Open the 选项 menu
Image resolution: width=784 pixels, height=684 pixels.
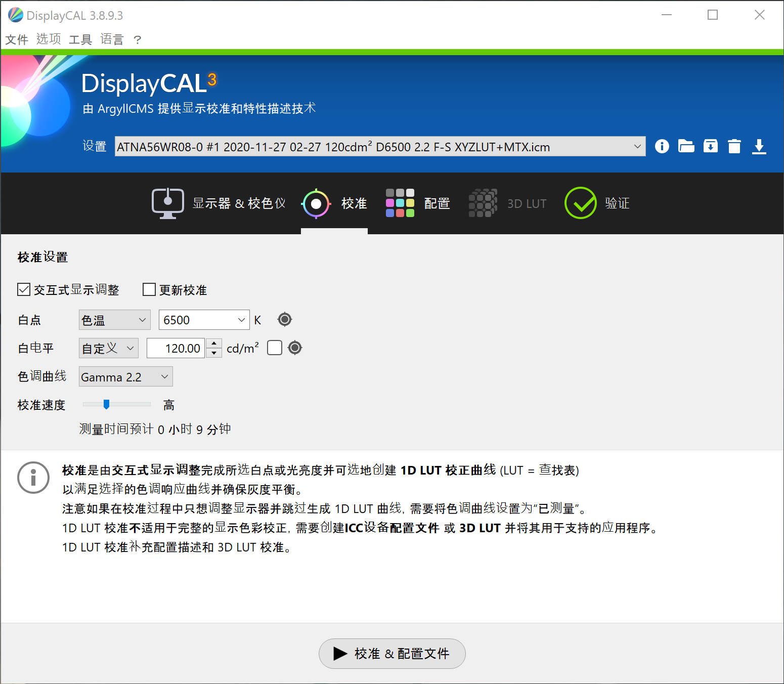(x=49, y=39)
